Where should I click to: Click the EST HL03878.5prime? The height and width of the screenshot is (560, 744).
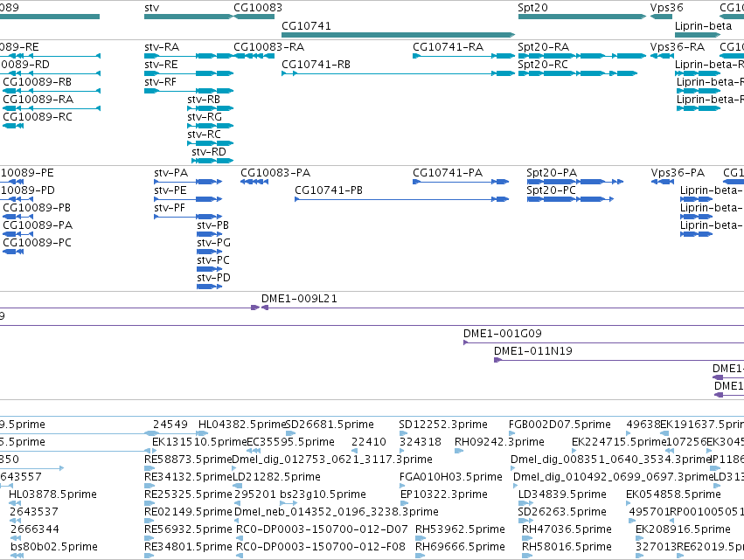pyautogui.click(x=52, y=494)
